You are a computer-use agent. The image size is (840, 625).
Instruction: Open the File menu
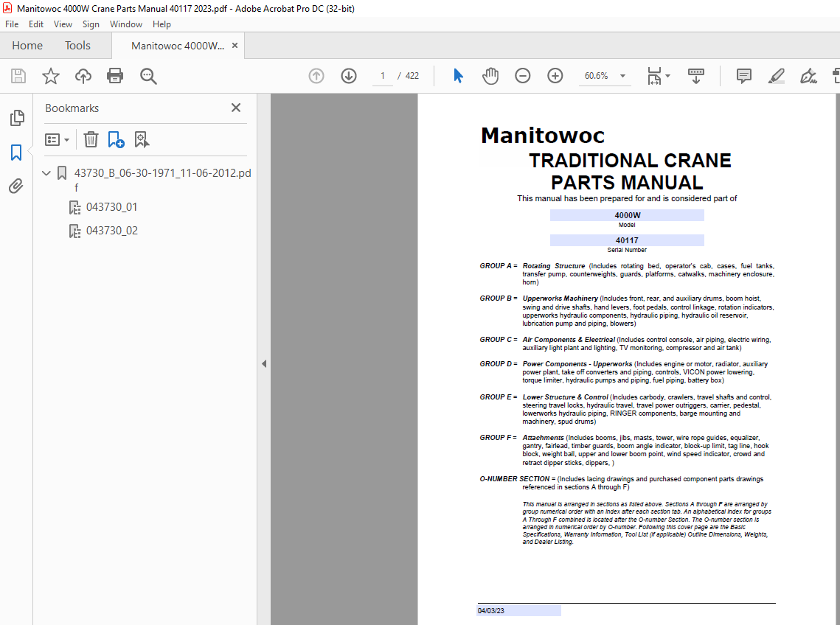coord(12,24)
